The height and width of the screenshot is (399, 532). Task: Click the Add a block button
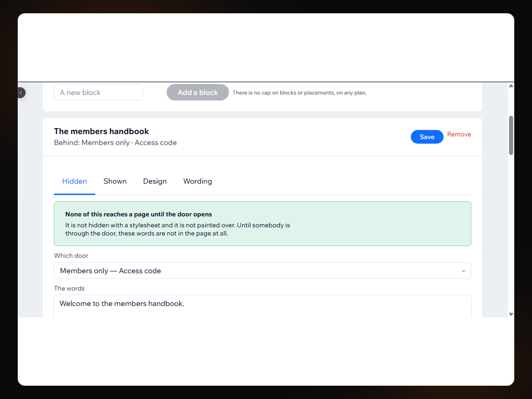pos(198,93)
